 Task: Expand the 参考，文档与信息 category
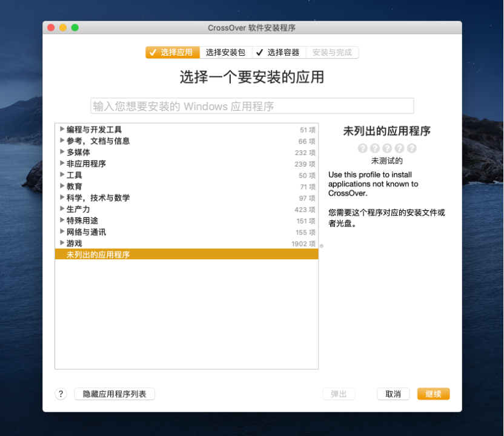tap(62, 140)
